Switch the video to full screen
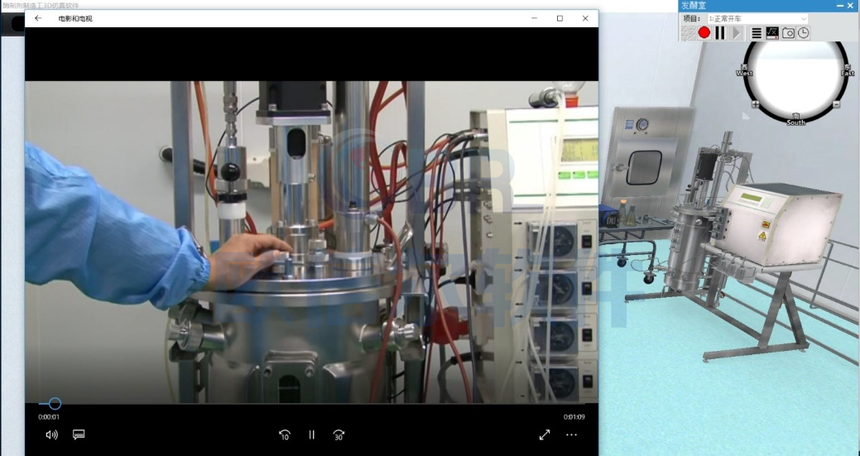The width and height of the screenshot is (860, 456). (x=544, y=435)
